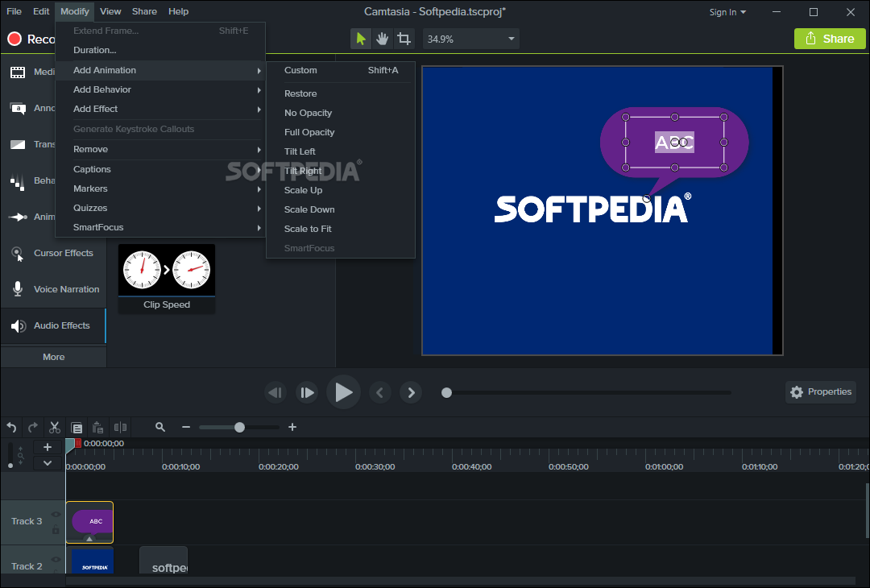Image resolution: width=870 pixels, height=588 pixels.
Task: Expand the Add Behavior submenu
Action: click(160, 89)
